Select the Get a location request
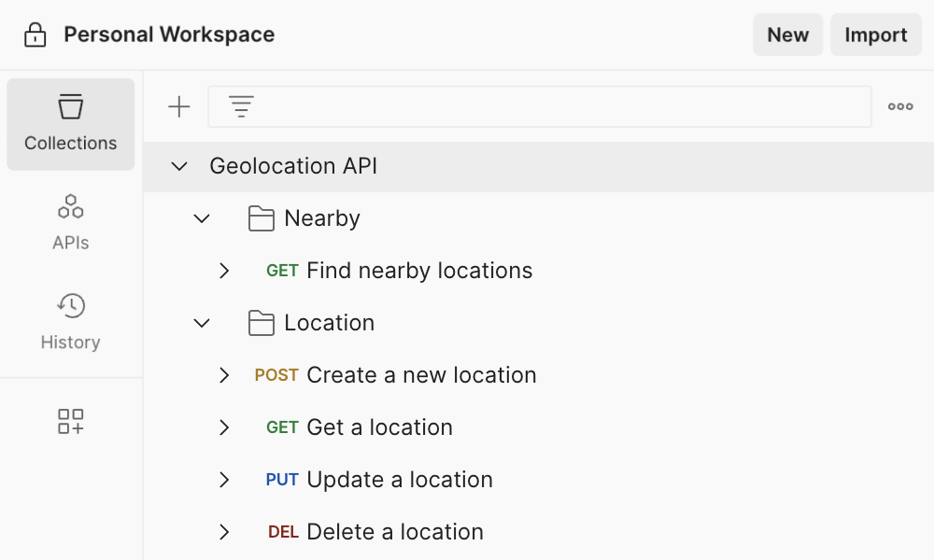 [x=378, y=427]
